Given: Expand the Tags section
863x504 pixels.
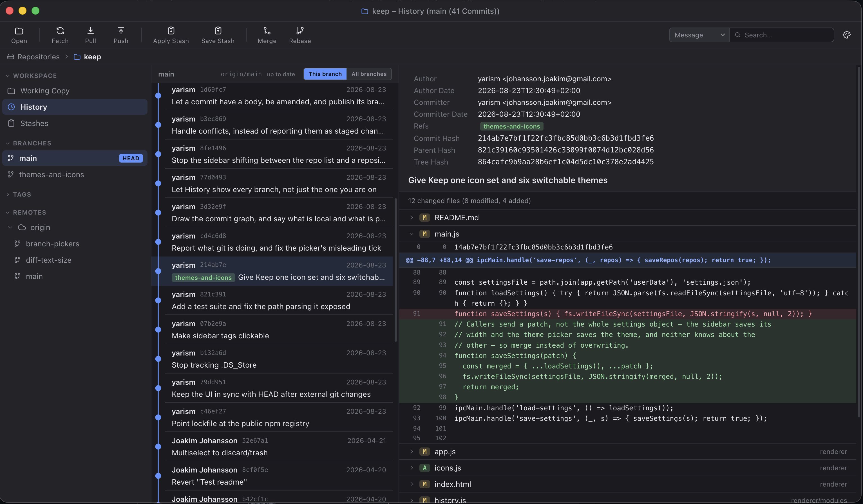Looking at the screenshot, I should pos(8,194).
